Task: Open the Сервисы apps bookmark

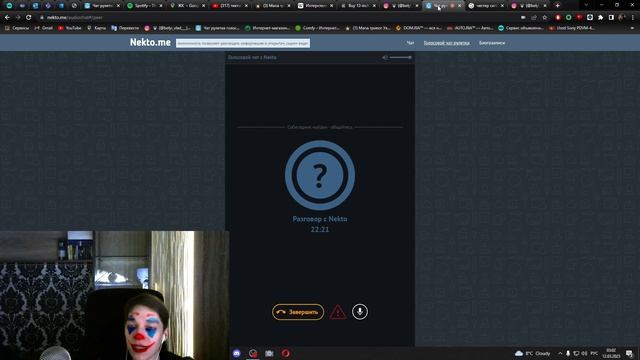Action: point(17,28)
